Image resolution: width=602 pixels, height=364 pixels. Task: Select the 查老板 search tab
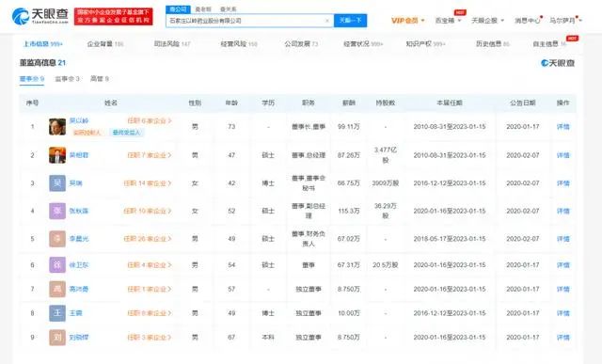coord(203,8)
